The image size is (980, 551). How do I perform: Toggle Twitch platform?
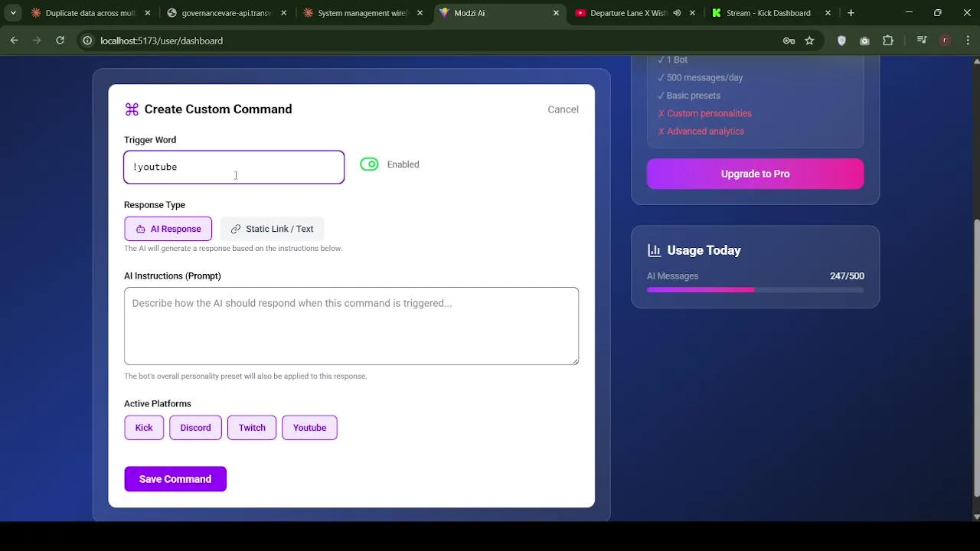coord(252,428)
